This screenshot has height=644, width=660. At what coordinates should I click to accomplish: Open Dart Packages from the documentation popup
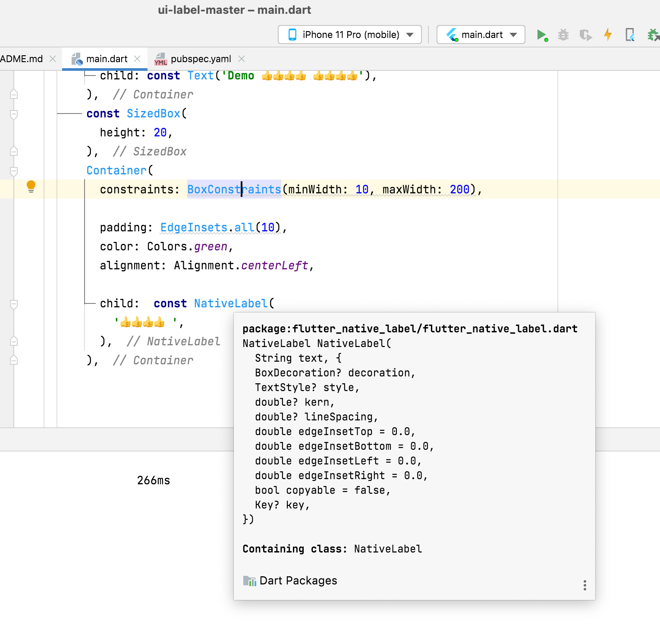(299, 581)
